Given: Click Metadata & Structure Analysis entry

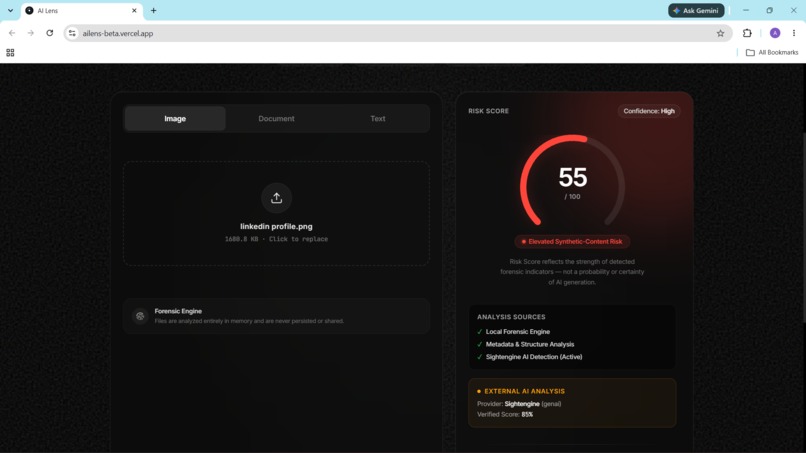Looking at the screenshot, I should [530, 345].
